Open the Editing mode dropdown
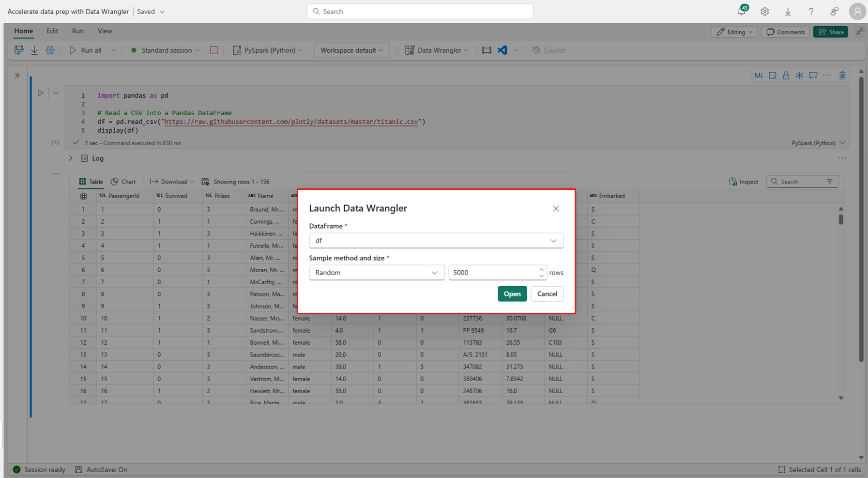Viewport: 868px width, 478px height. (x=734, y=32)
